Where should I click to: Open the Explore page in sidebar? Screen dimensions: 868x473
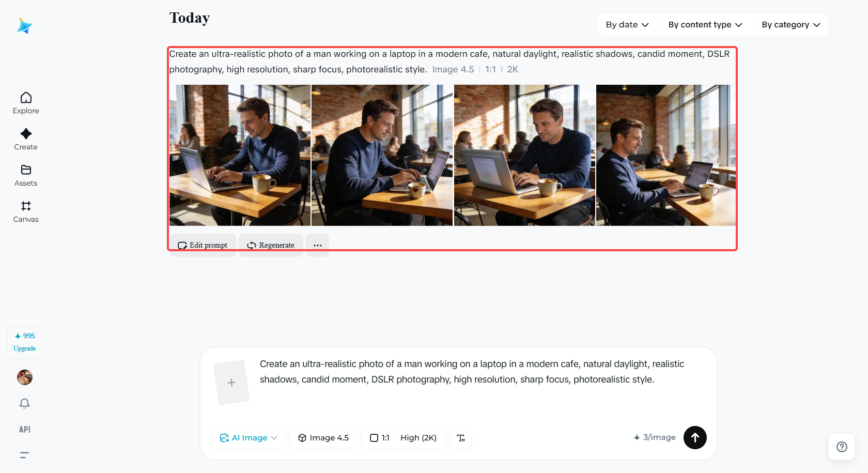pyautogui.click(x=26, y=103)
